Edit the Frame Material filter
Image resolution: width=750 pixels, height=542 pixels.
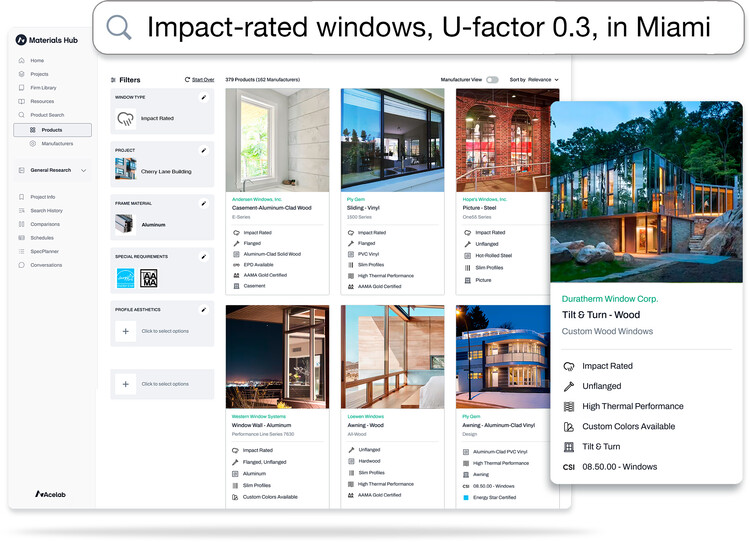pos(204,204)
